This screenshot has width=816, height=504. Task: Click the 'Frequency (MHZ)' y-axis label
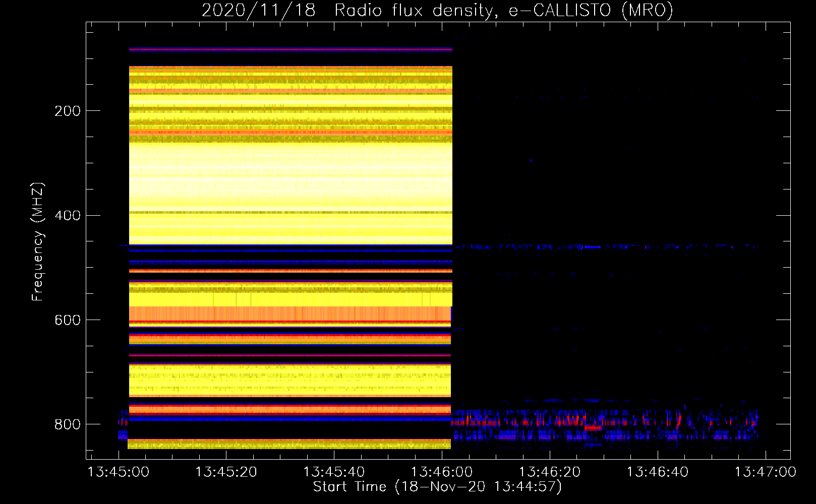[38, 242]
